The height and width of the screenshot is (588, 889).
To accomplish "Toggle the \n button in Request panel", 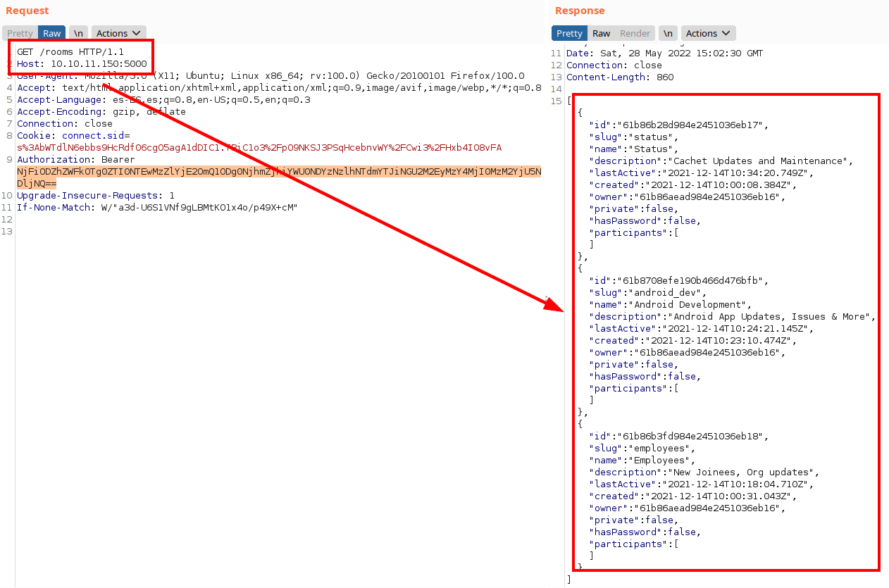I will (78, 33).
